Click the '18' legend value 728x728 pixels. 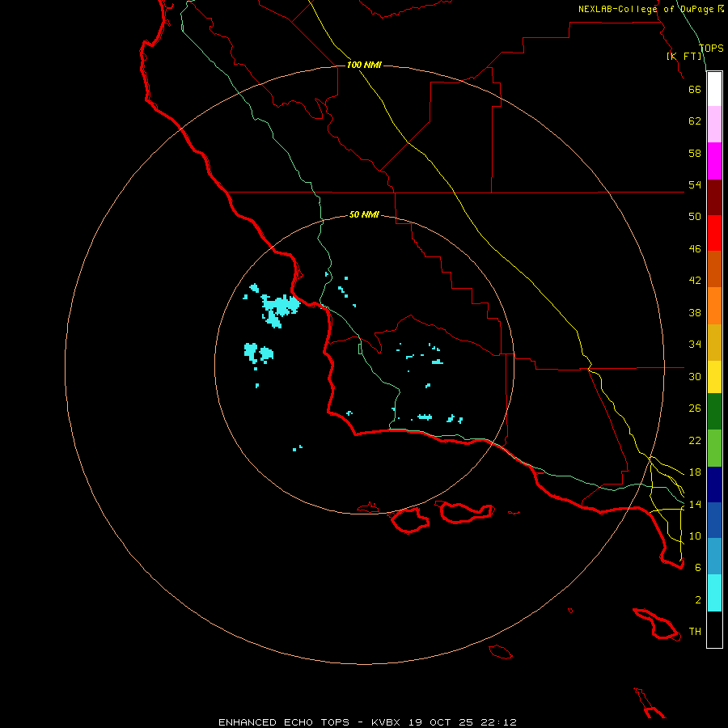click(695, 472)
